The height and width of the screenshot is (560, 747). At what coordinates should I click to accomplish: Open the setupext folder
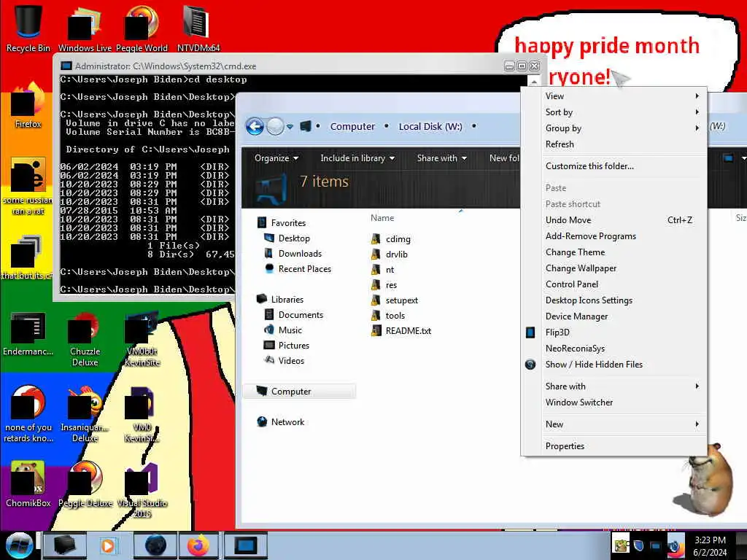pyautogui.click(x=402, y=300)
